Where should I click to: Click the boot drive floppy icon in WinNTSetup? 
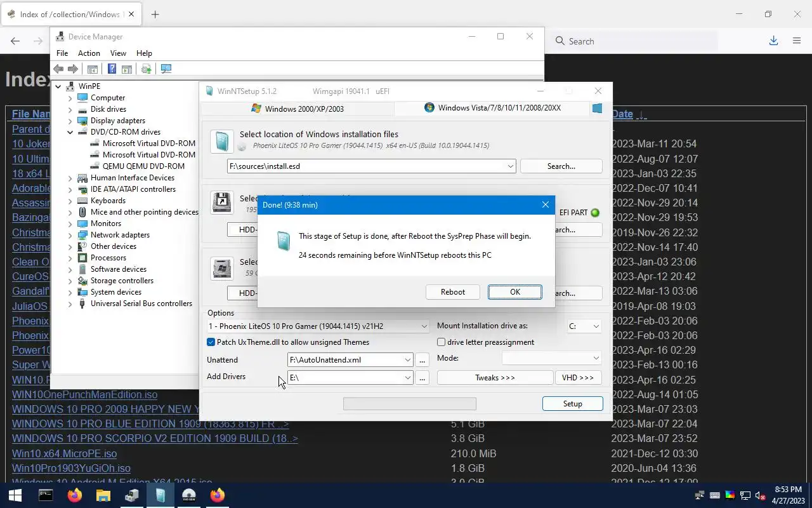(x=221, y=203)
